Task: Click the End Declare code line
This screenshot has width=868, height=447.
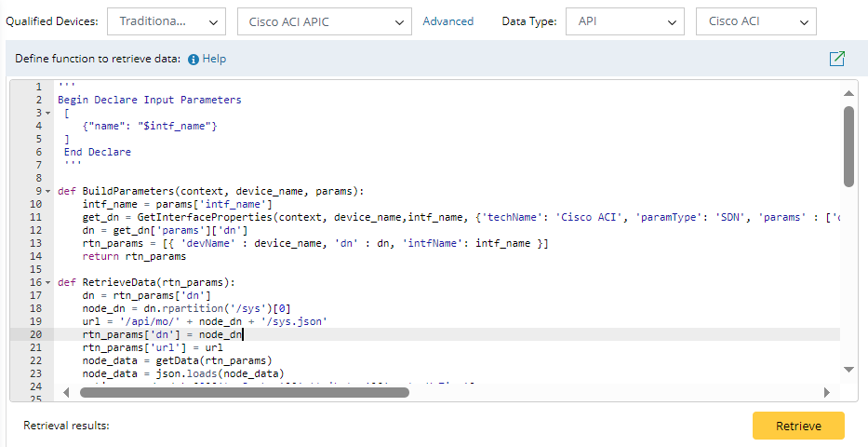Action: tap(97, 152)
